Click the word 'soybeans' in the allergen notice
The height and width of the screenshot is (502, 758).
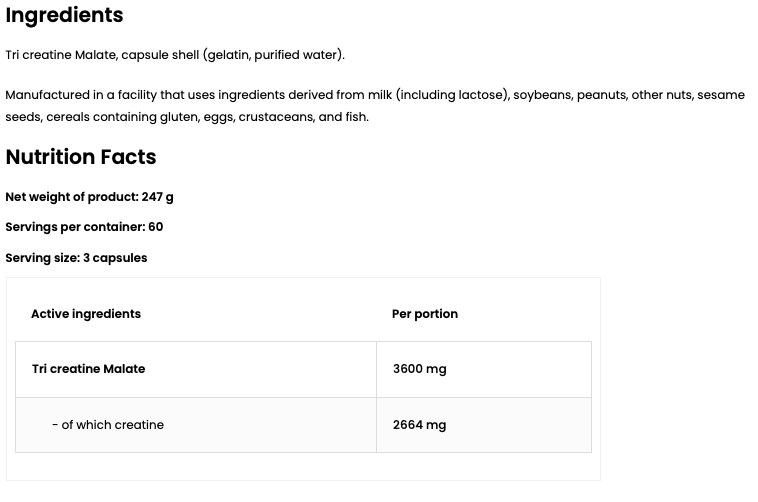[541, 95]
